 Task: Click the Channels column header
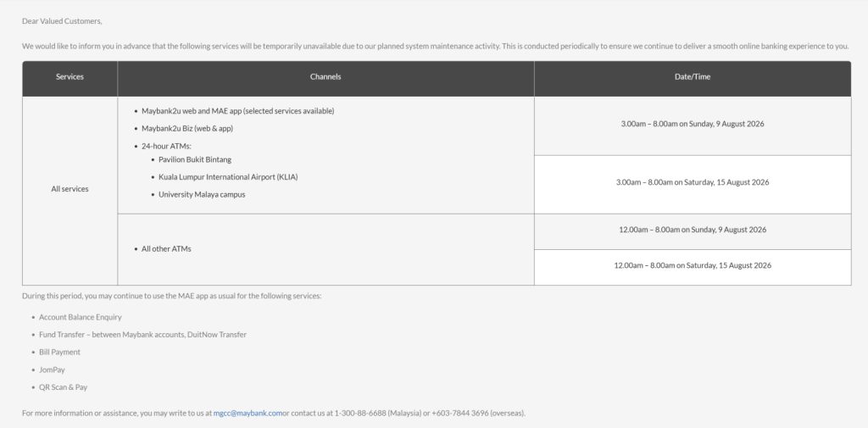pyautogui.click(x=325, y=77)
